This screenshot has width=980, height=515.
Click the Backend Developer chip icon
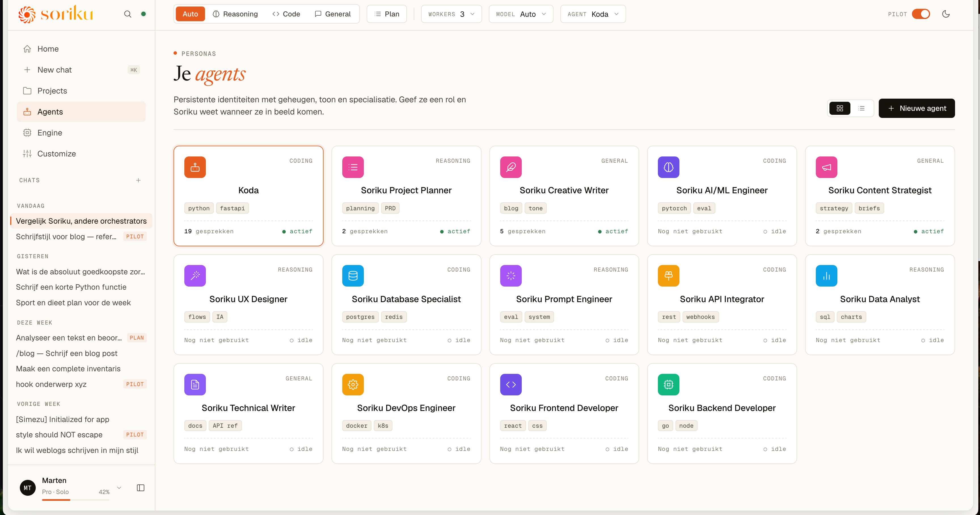click(x=668, y=385)
